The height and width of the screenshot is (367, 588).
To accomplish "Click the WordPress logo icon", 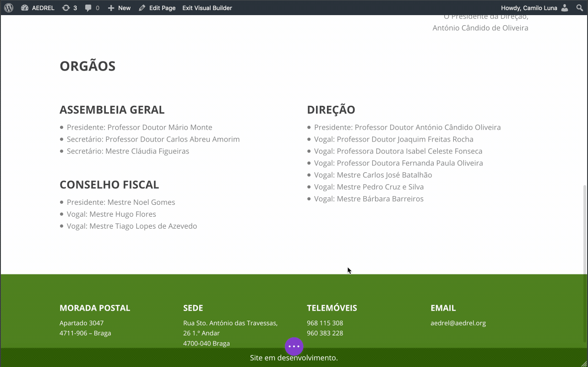I will pos(9,8).
